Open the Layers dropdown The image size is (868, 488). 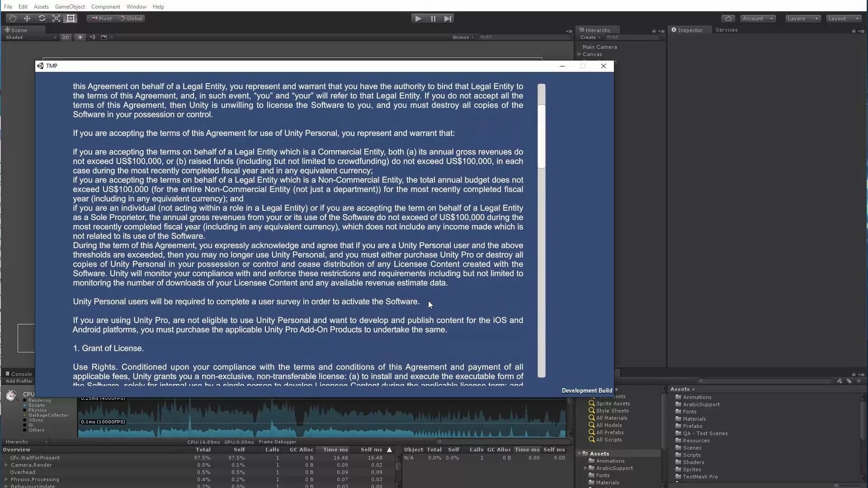pyautogui.click(x=802, y=19)
